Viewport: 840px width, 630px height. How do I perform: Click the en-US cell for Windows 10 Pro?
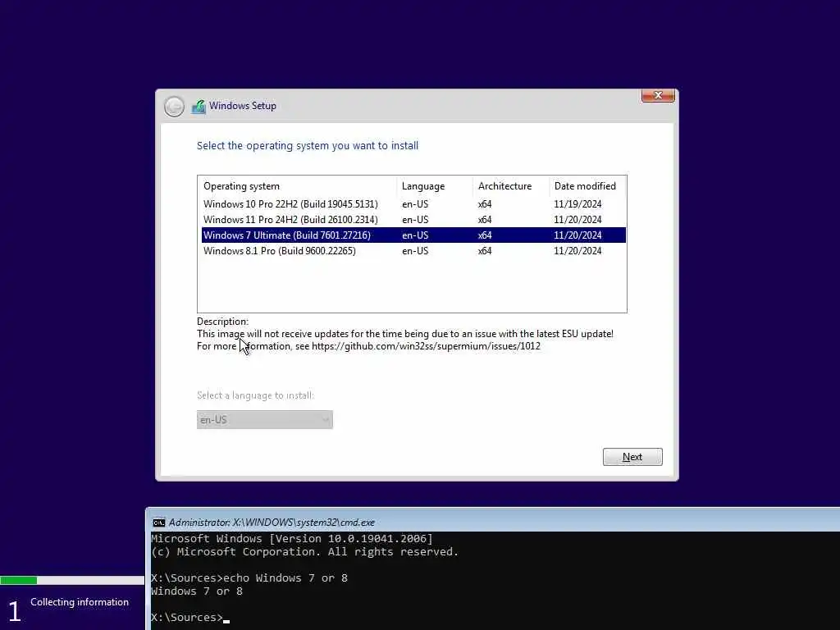point(415,204)
